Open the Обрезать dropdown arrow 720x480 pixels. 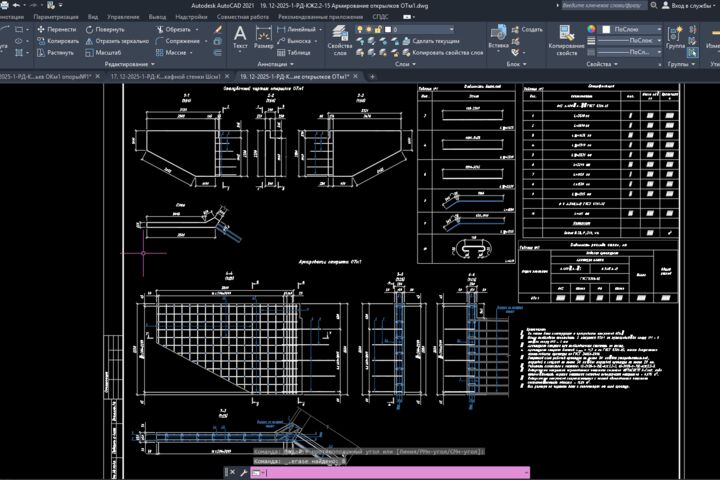coord(197,29)
